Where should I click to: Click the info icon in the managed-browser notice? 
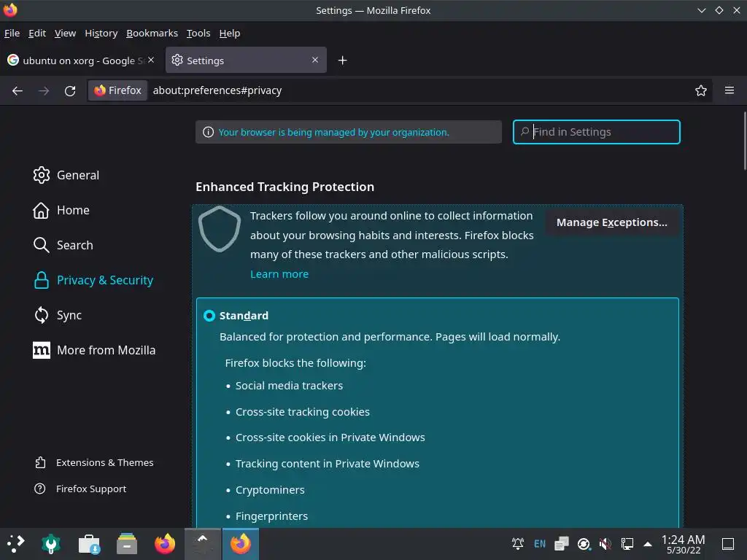point(208,132)
